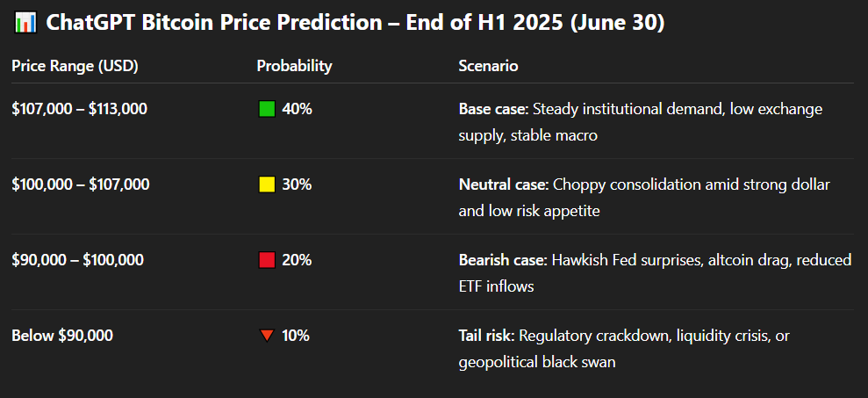Click the green square beside 40%
This screenshot has width=868, height=398.
[267, 109]
